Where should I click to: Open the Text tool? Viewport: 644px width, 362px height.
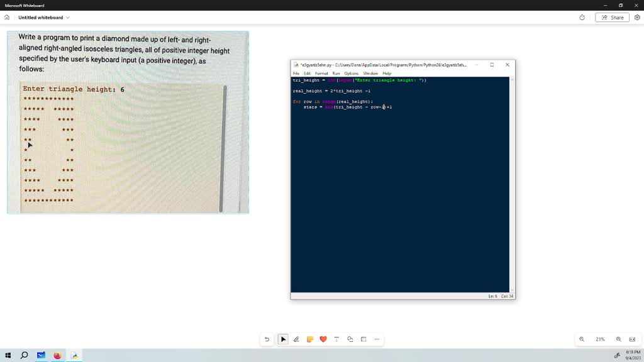[x=336, y=339]
